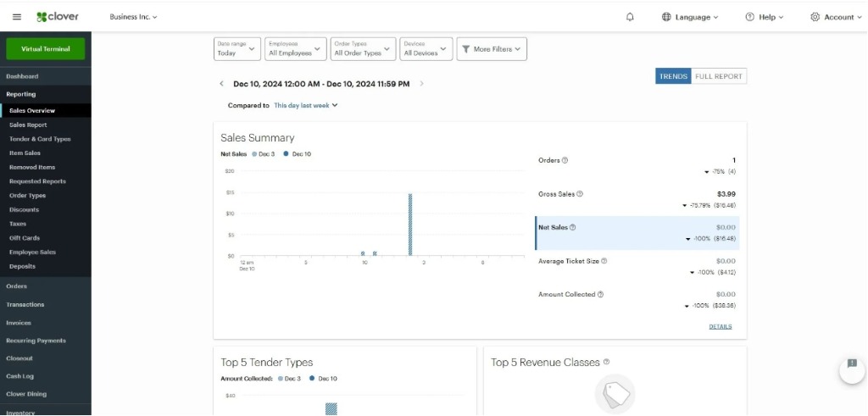This screenshot has height=416, width=868.
Task: Click the info icon beside Gross Sales
Action: 580,194
